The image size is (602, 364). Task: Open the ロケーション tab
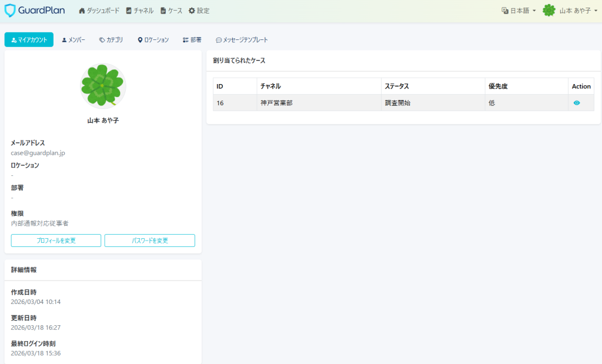pyautogui.click(x=153, y=39)
